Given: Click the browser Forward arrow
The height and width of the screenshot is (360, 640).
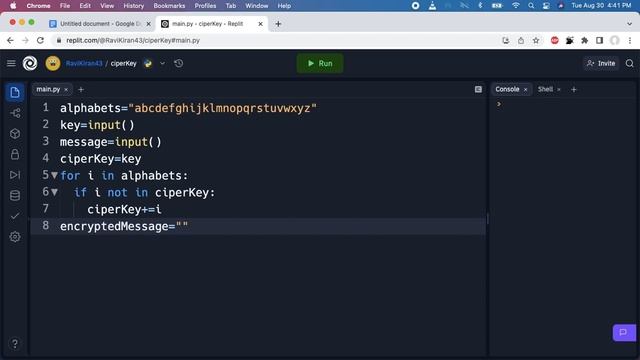Looking at the screenshot, I should coord(25,40).
